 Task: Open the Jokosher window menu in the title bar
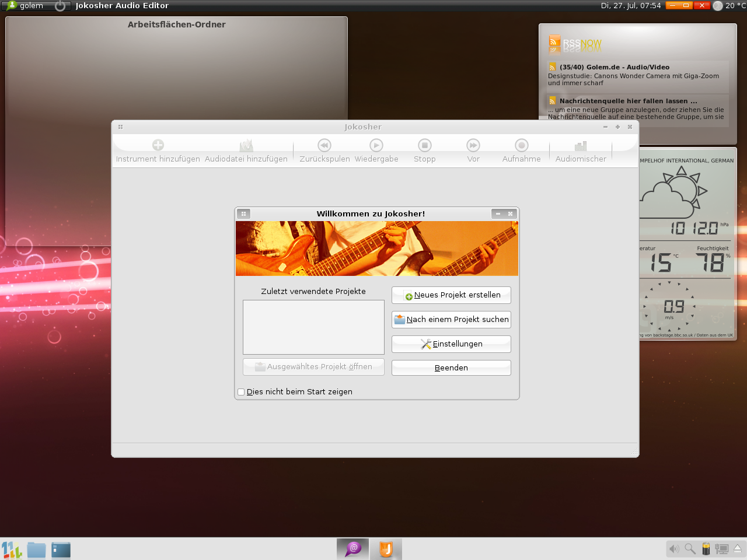pyautogui.click(x=120, y=127)
